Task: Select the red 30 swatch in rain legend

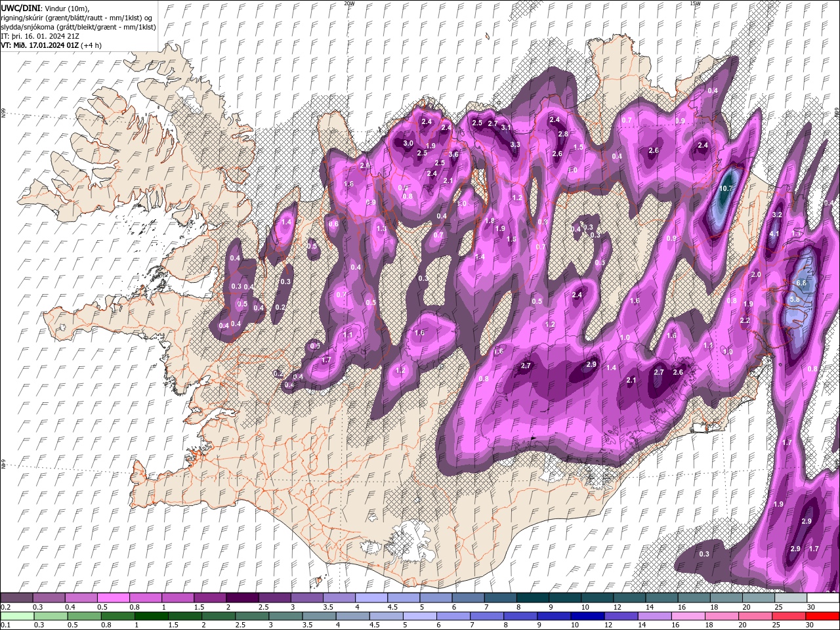Action: point(823,616)
